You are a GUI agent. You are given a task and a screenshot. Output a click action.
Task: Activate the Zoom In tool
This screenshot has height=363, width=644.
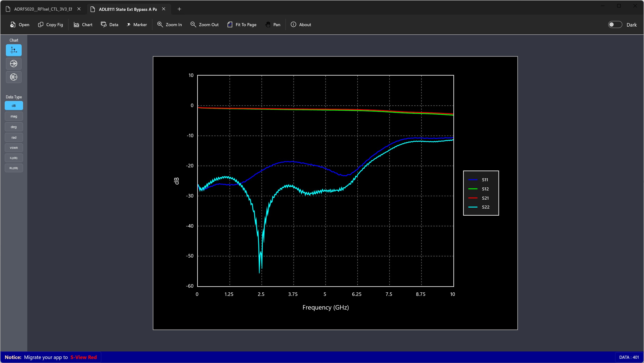click(169, 24)
